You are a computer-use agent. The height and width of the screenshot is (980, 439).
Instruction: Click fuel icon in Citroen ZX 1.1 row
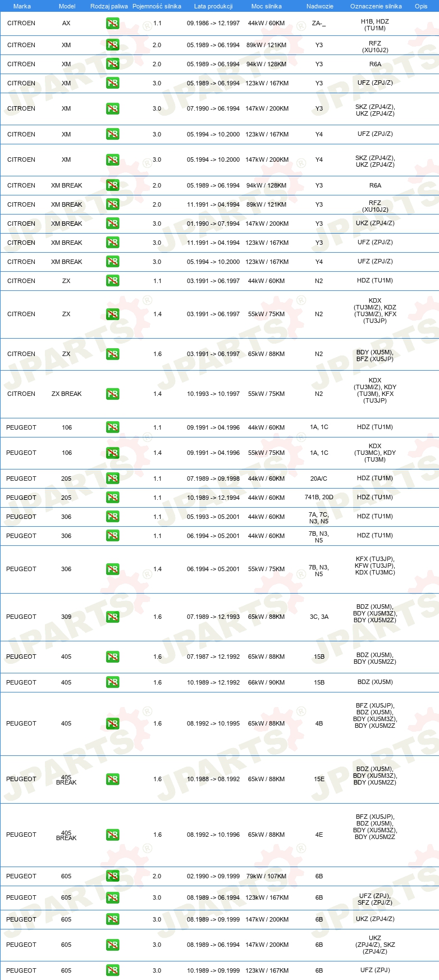click(x=112, y=281)
